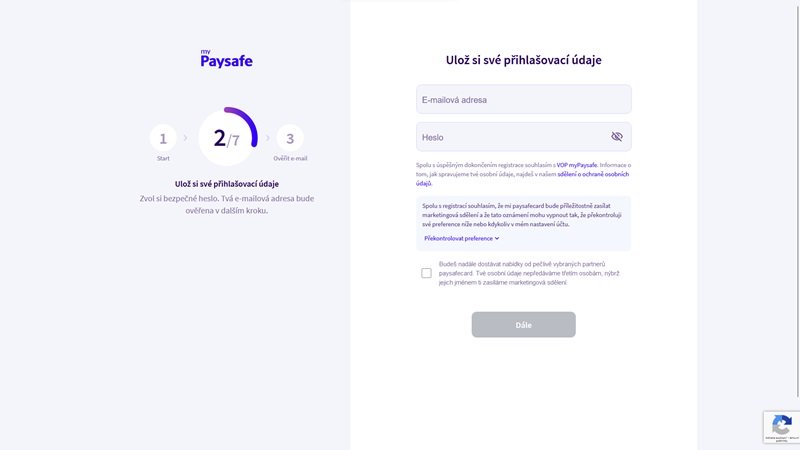Open the VOP myPaysafe link
The width and height of the screenshot is (800, 450).
click(x=577, y=164)
